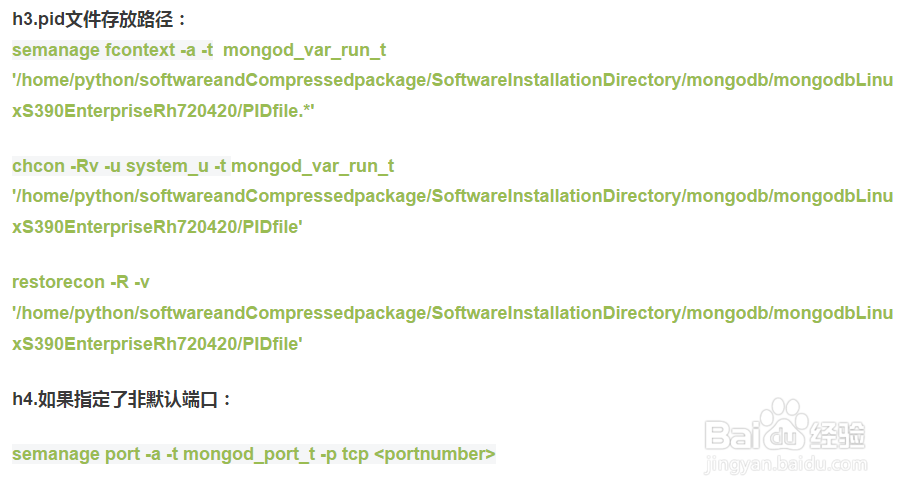Click the line ending with "PIDfile.*'"
This screenshot has width=918, height=496.
163,111
